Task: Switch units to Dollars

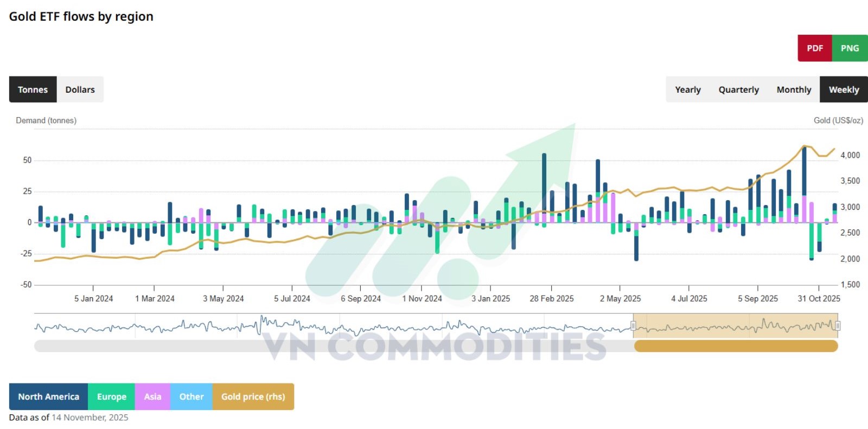Action: pyautogui.click(x=80, y=89)
